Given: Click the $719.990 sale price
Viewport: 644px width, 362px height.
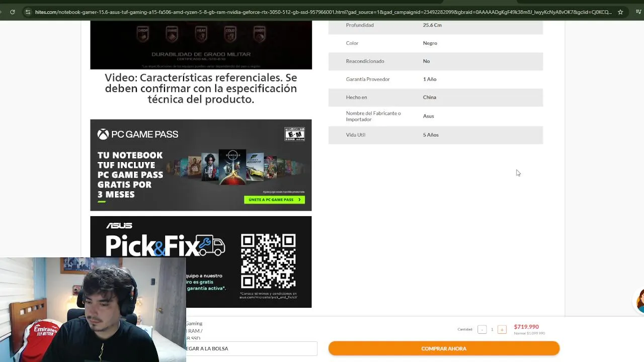Looking at the screenshot, I should tap(526, 327).
